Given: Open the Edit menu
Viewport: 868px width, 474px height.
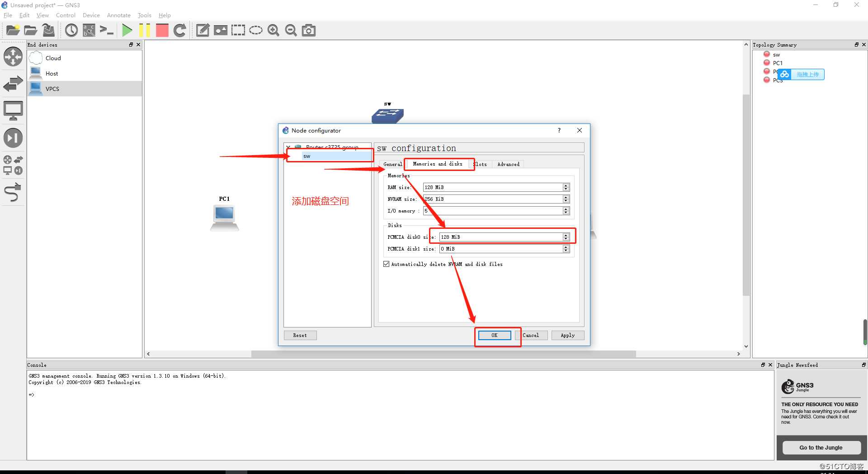Looking at the screenshot, I should pyautogui.click(x=24, y=15).
